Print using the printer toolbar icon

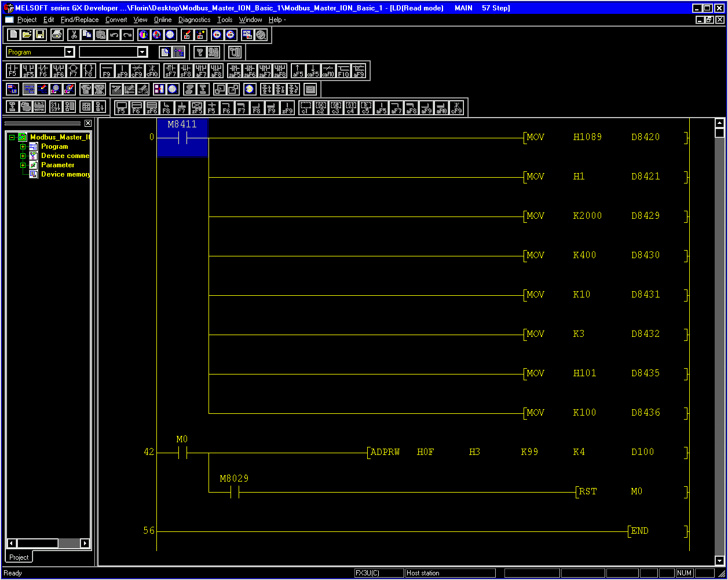tap(57, 35)
